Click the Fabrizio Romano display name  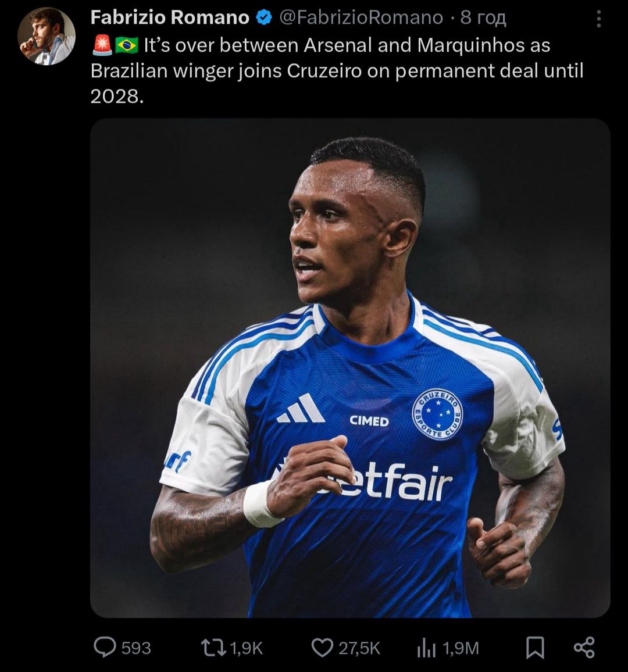(170, 18)
